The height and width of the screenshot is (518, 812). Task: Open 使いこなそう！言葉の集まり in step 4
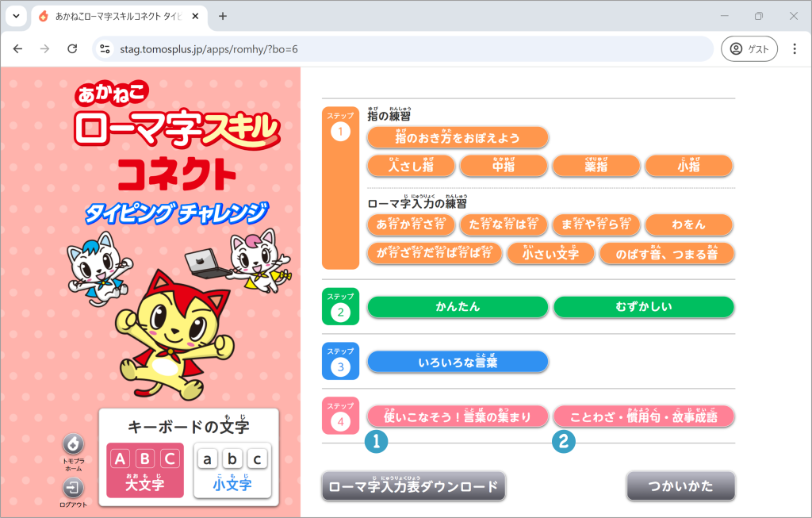(x=458, y=416)
